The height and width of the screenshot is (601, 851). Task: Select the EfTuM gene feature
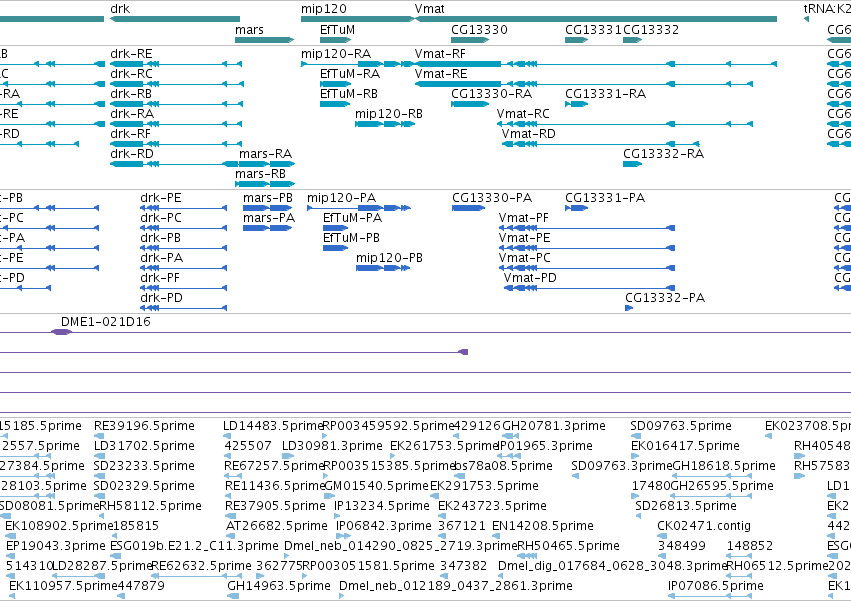[x=335, y=40]
